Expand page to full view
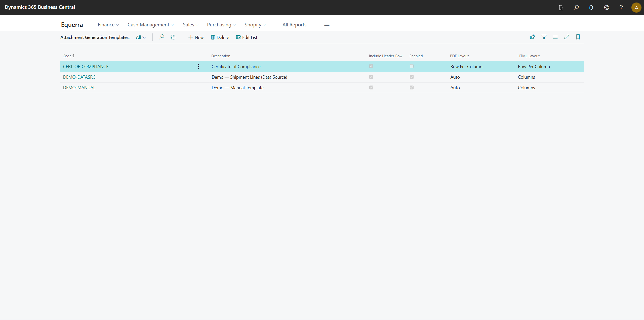This screenshot has width=644, height=320. click(567, 37)
